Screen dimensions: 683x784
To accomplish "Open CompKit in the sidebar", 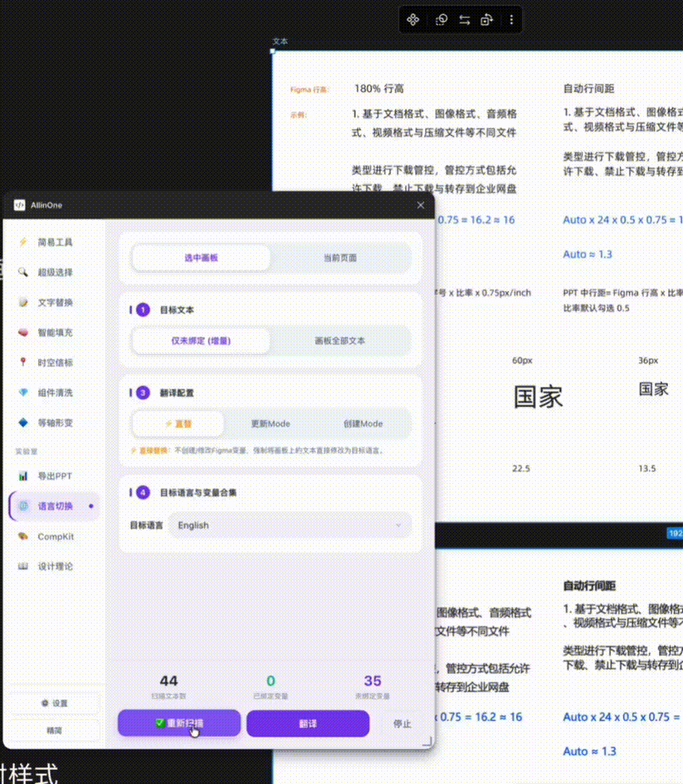I will coord(54,536).
